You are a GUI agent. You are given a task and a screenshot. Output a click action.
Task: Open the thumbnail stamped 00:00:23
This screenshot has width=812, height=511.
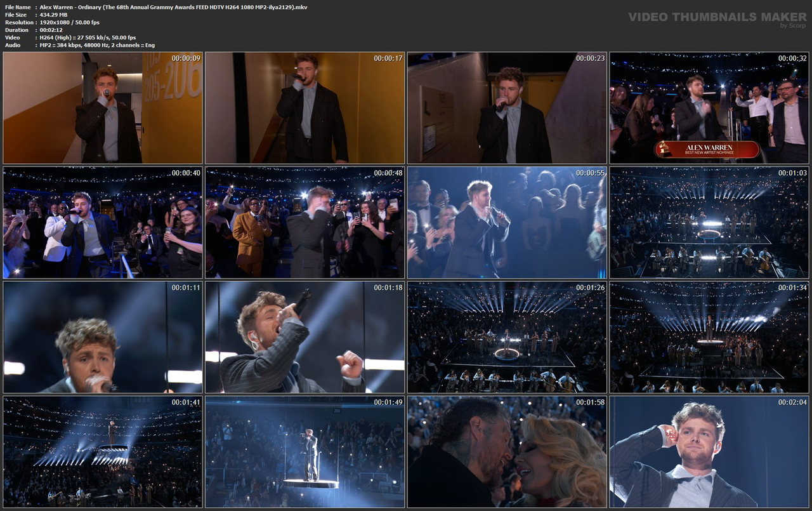point(507,108)
